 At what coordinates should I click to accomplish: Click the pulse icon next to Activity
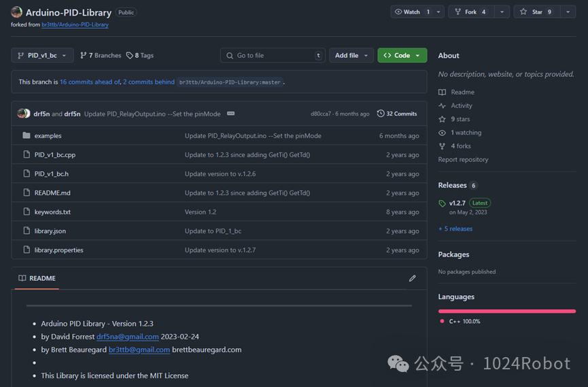click(x=442, y=105)
